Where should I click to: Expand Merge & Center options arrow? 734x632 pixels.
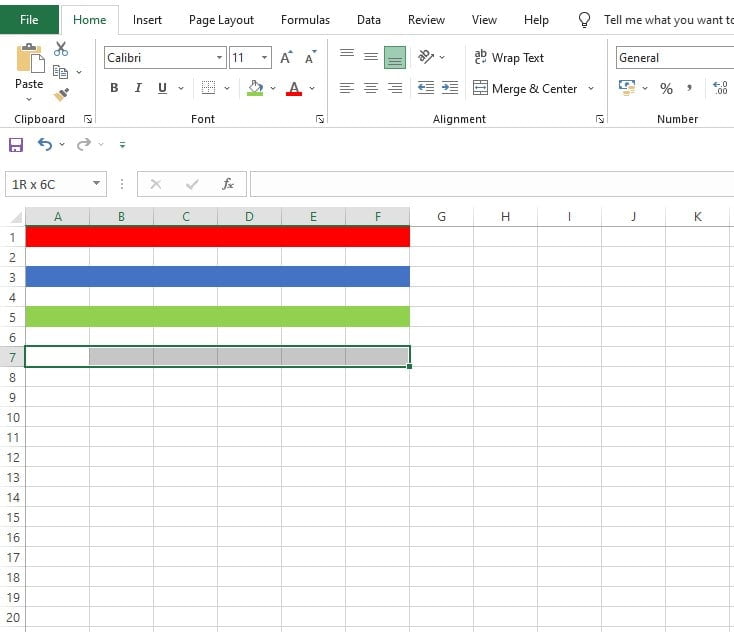591,88
